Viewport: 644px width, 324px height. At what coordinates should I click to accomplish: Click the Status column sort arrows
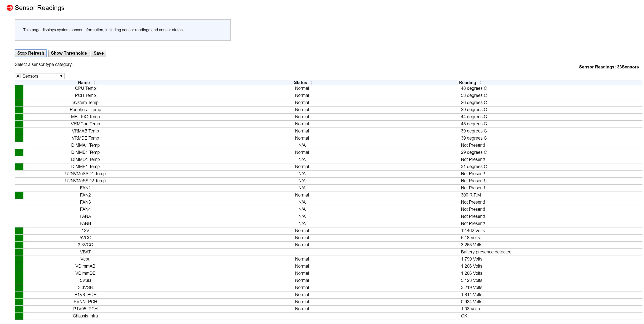pyautogui.click(x=312, y=83)
